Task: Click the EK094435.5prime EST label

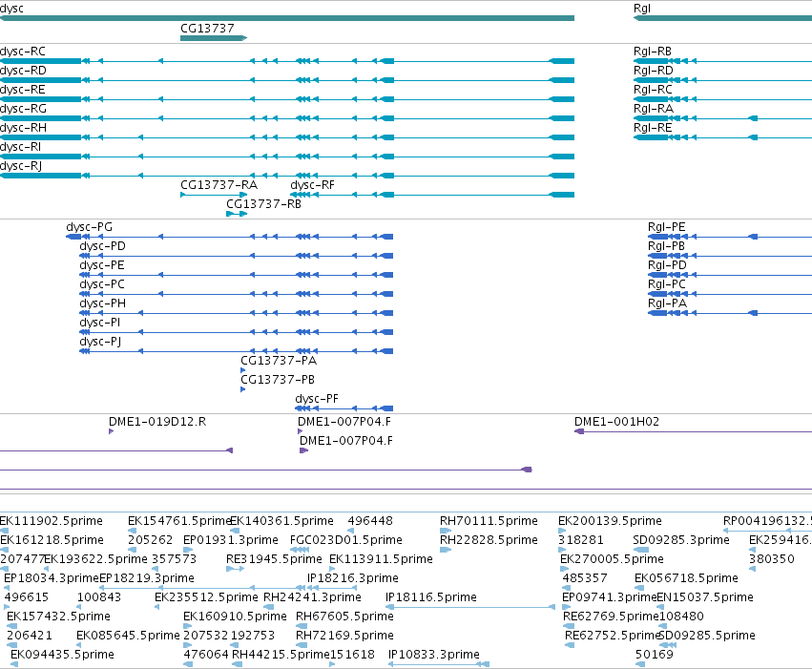Action: (x=62, y=655)
